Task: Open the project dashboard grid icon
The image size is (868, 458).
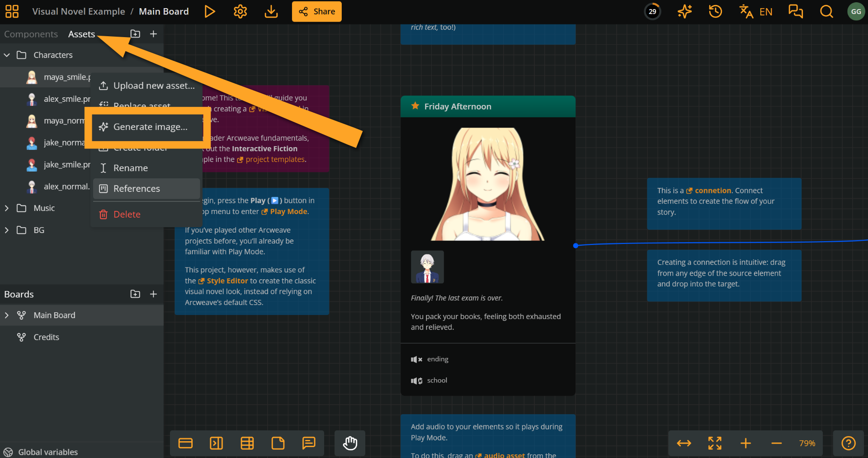Action: pos(12,11)
